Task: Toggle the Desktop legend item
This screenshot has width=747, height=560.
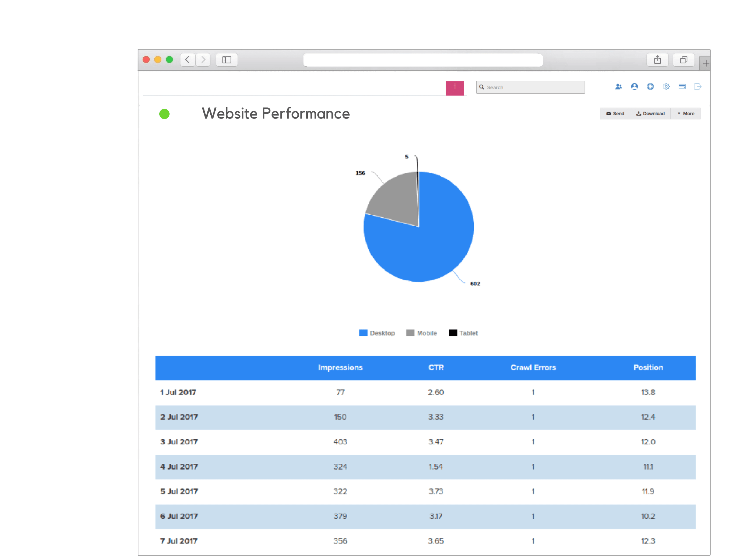Action: click(377, 333)
